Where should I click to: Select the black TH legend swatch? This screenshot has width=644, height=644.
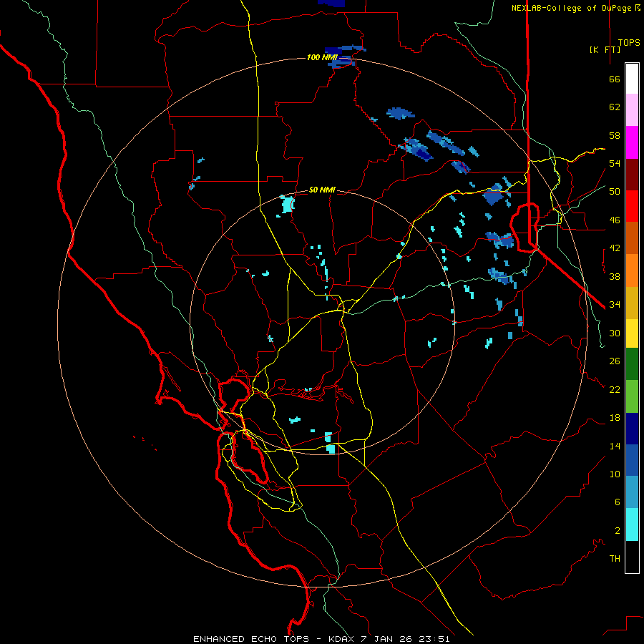coord(632,557)
